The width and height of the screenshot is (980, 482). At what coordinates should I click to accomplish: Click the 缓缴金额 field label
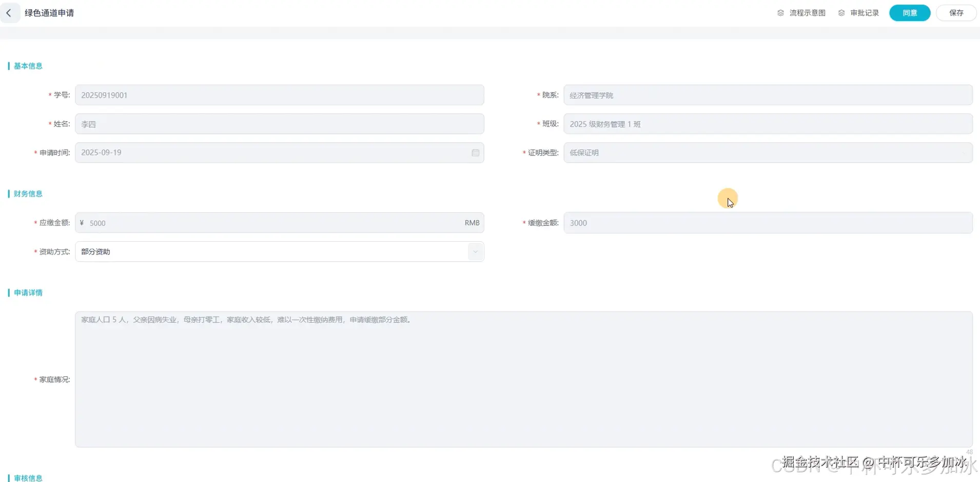click(x=543, y=223)
